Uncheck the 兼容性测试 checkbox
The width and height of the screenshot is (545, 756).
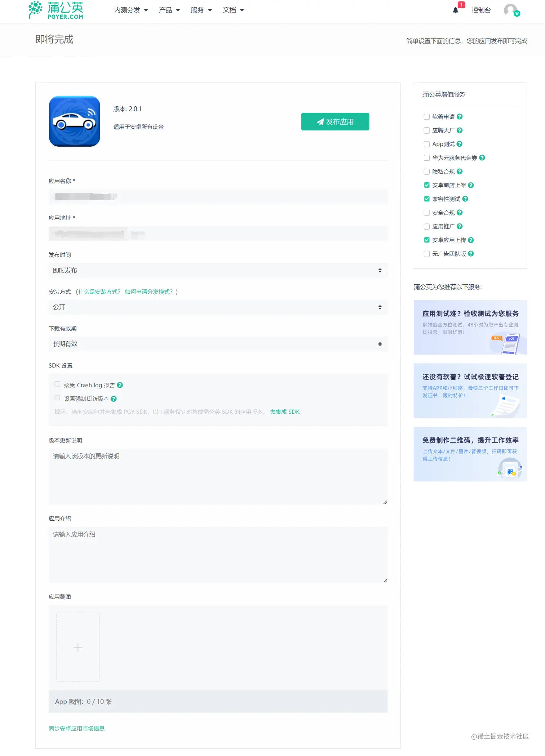427,199
